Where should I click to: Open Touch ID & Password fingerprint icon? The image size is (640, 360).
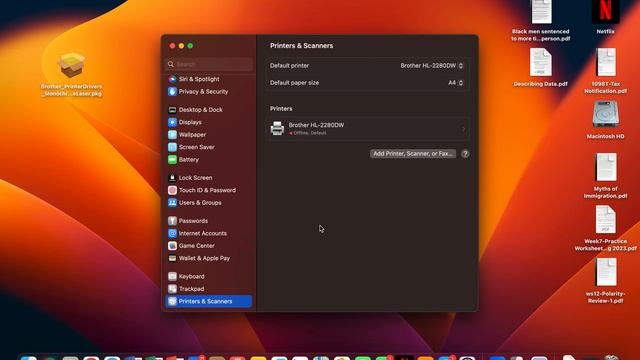(x=172, y=190)
